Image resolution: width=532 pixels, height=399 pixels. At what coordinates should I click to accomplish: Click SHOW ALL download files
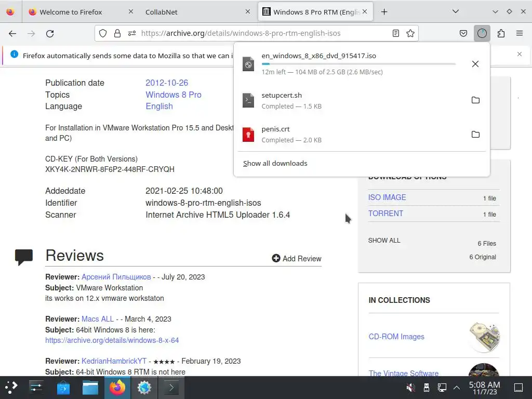click(x=384, y=241)
